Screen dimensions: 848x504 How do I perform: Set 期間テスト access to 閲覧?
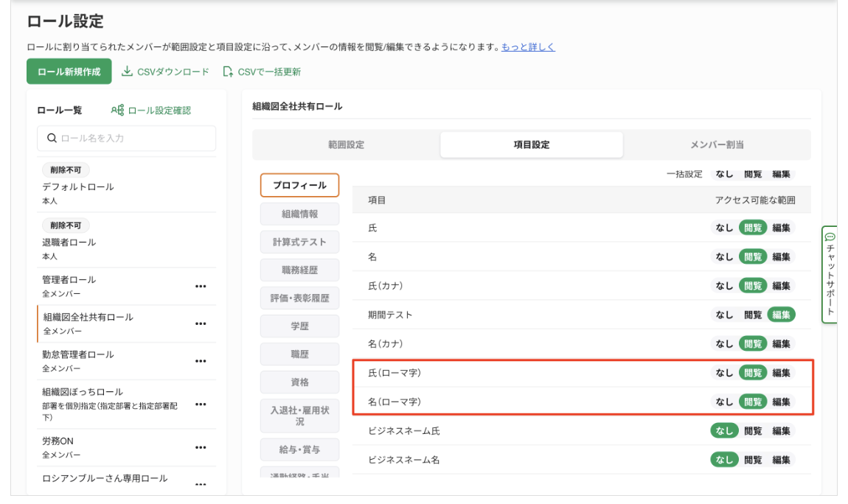tap(753, 315)
